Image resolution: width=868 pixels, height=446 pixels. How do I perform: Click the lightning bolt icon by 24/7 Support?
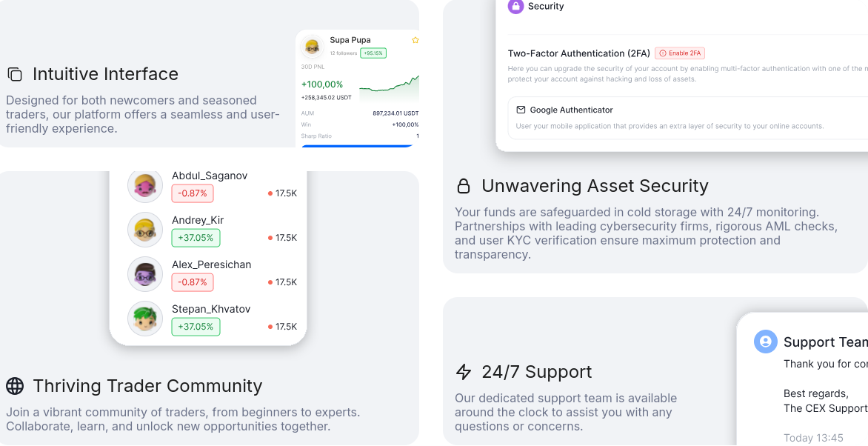(464, 372)
